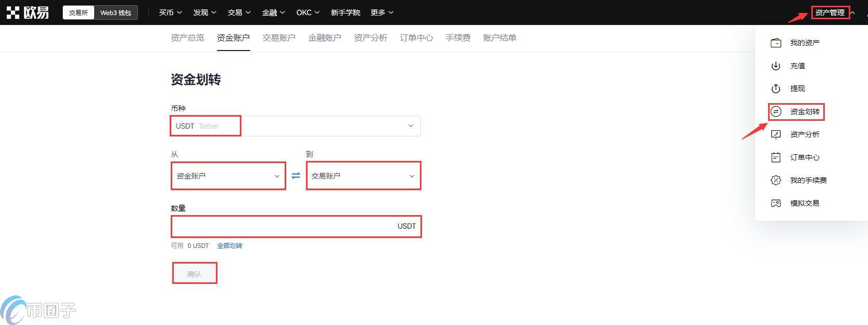Image resolution: width=868 pixels, height=325 pixels.
Task: Click the fee badge icon beside 我的手续费
Action: pos(775,180)
